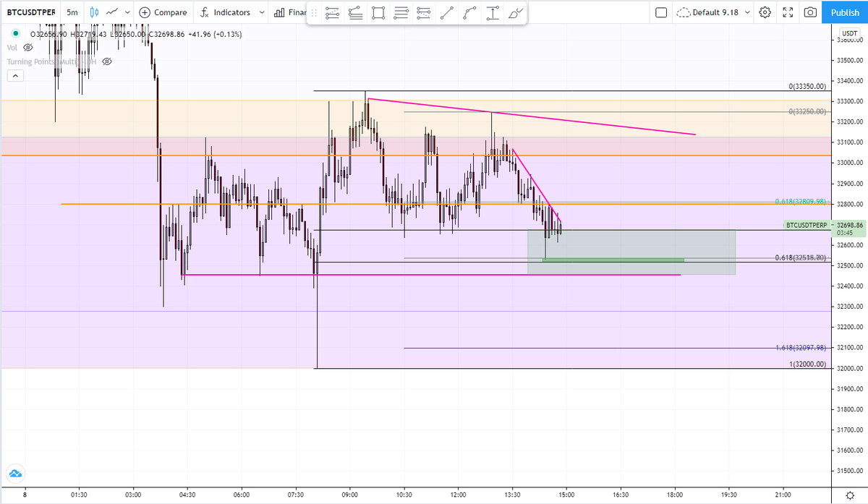Select the vertical measure tool icon
The height and width of the screenshot is (504, 868).
[493, 13]
